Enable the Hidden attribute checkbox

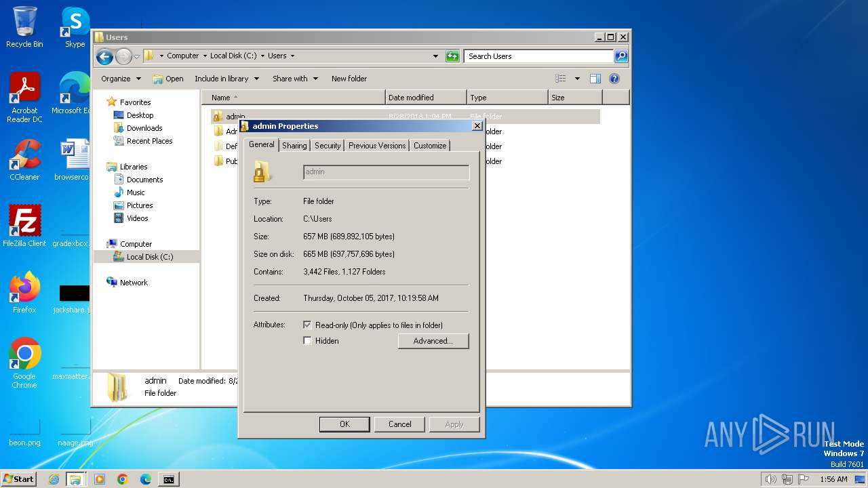(307, 341)
